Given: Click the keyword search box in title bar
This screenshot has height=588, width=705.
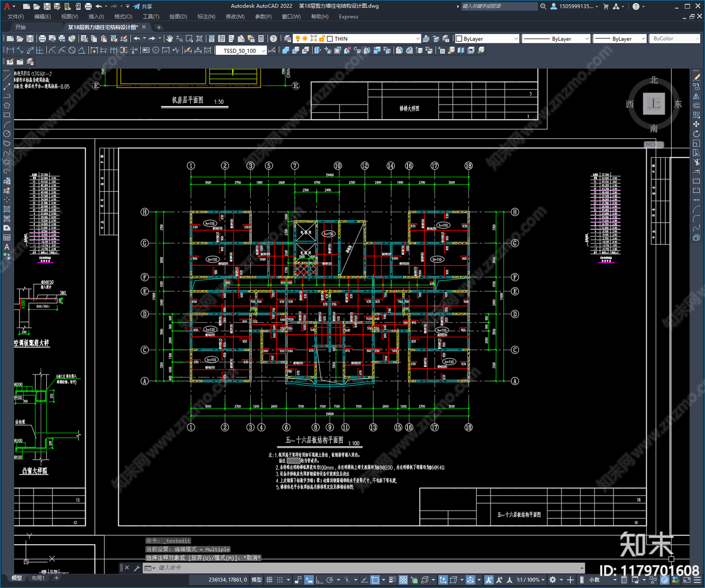Looking at the screenshot, I should 499,6.
